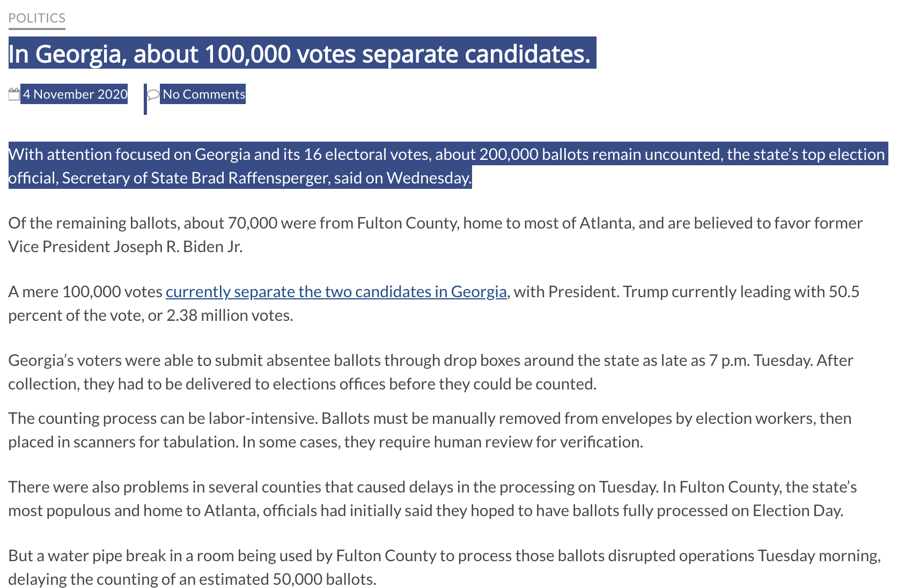Click the paragraph starting 'There were also problems'
The width and height of the screenshot is (898, 588).
coord(432,499)
